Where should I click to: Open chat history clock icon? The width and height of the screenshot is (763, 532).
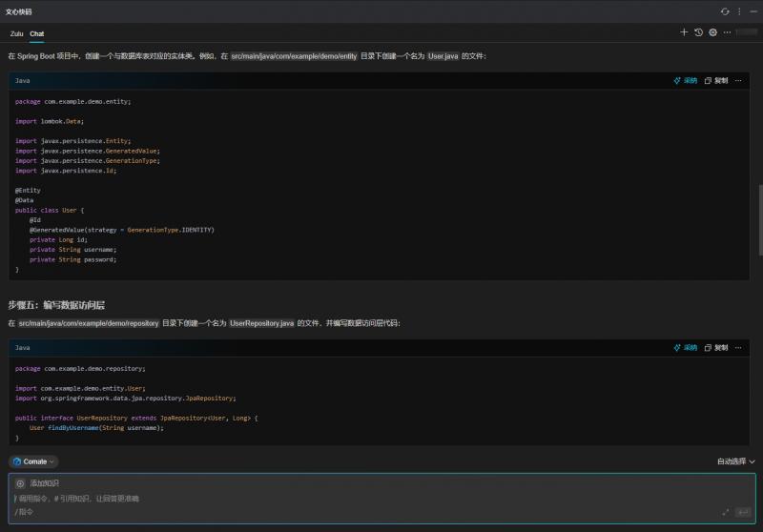point(698,32)
